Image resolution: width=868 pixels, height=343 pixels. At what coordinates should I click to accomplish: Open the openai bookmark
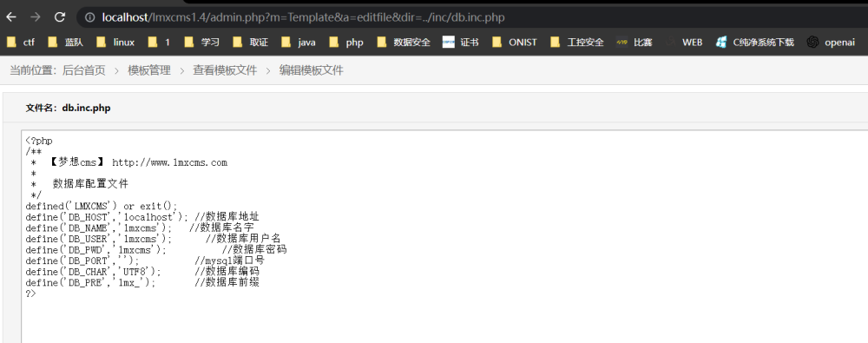[831, 42]
